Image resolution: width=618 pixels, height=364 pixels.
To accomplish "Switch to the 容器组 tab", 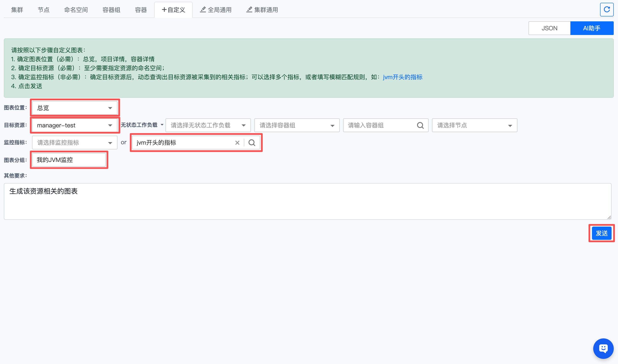I will click(111, 10).
